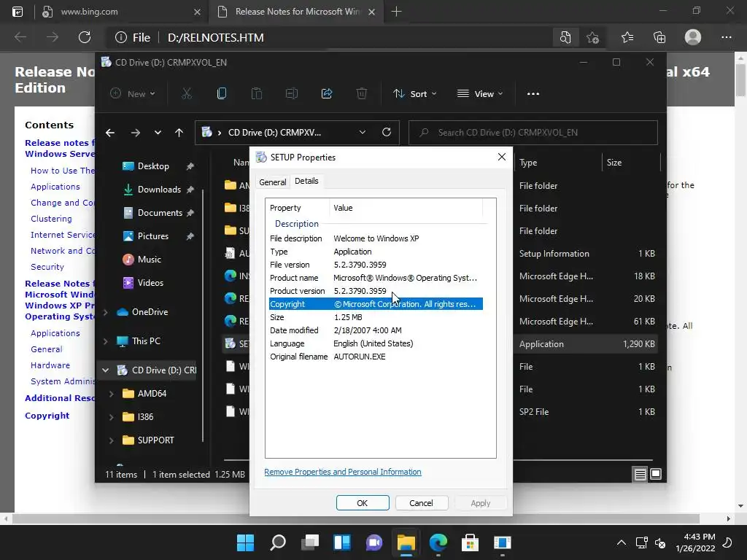Reload the Edge browser page
This screenshot has height=560, width=747.
(x=85, y=37)
